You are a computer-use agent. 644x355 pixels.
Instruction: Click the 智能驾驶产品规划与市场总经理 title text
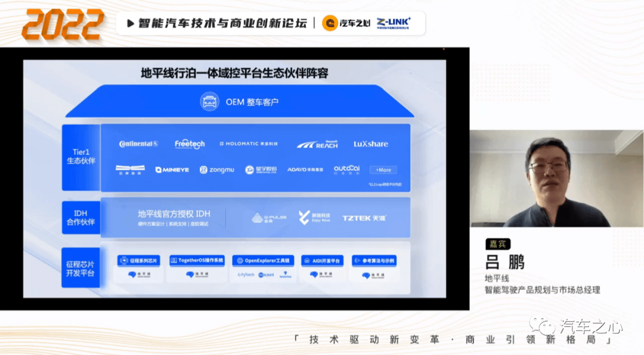pyautogui.click(x=542, y=289)
